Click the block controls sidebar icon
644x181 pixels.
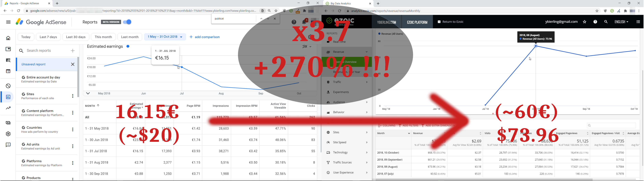pyautogui.click(x=8, y=86)
